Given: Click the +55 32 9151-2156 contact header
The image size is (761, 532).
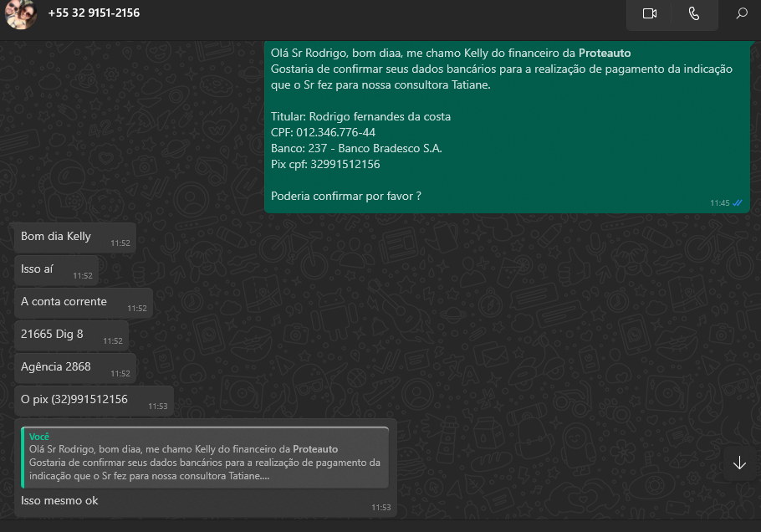Looking at the screenshot, I should click(x=94, y=13).
